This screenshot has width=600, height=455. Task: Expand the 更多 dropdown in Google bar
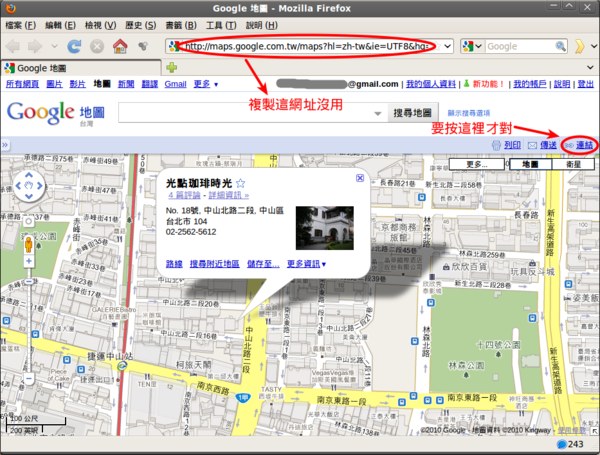[x=205, y=84]
